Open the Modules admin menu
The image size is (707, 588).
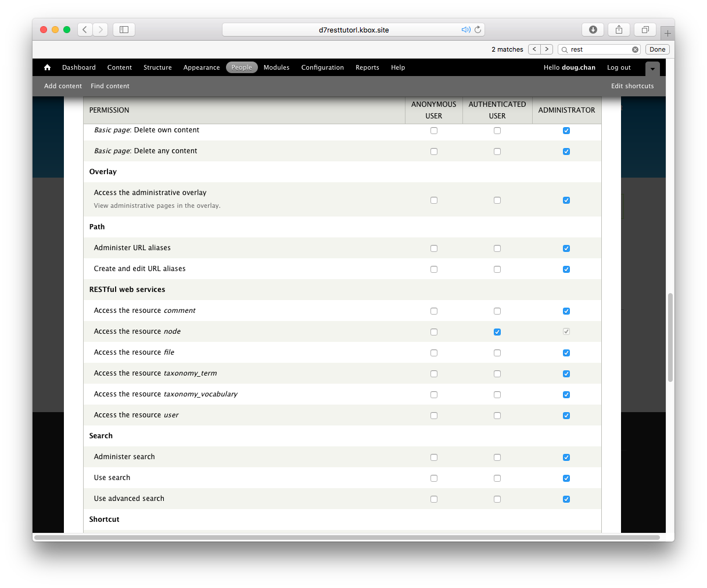tap(277, 67)
